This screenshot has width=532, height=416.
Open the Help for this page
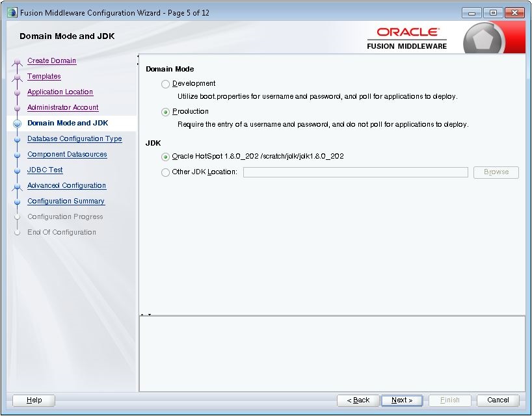point(34,400)
